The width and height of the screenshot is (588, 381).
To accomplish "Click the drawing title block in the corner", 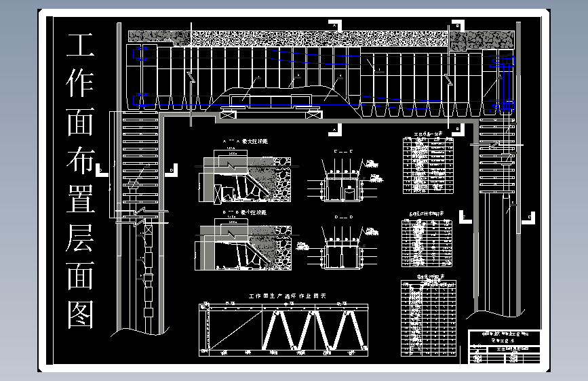I will click(x=505, y=346).
